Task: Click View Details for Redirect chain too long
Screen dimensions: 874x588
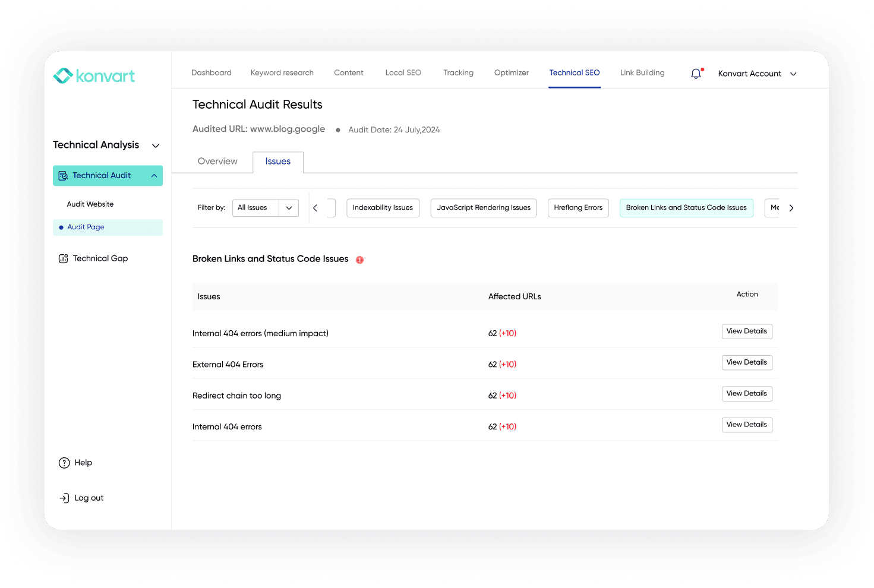Action: point(747,393)
